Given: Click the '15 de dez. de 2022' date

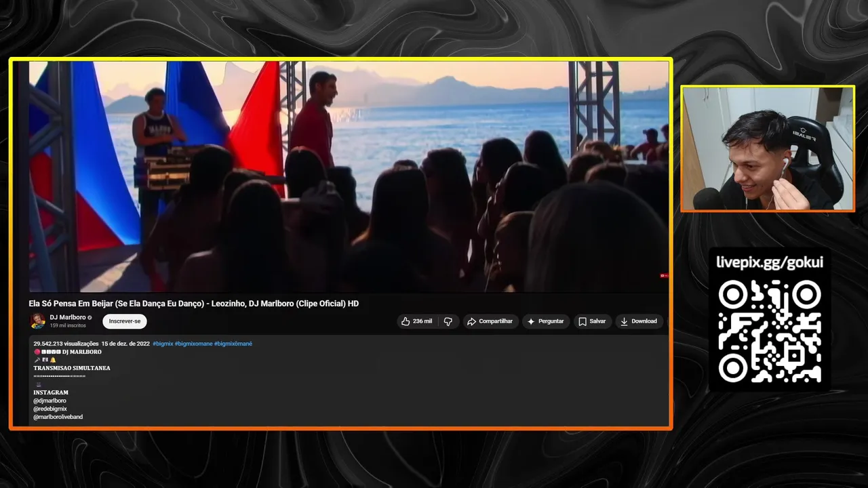Looking at the screenshot, I should pos(125,344).
